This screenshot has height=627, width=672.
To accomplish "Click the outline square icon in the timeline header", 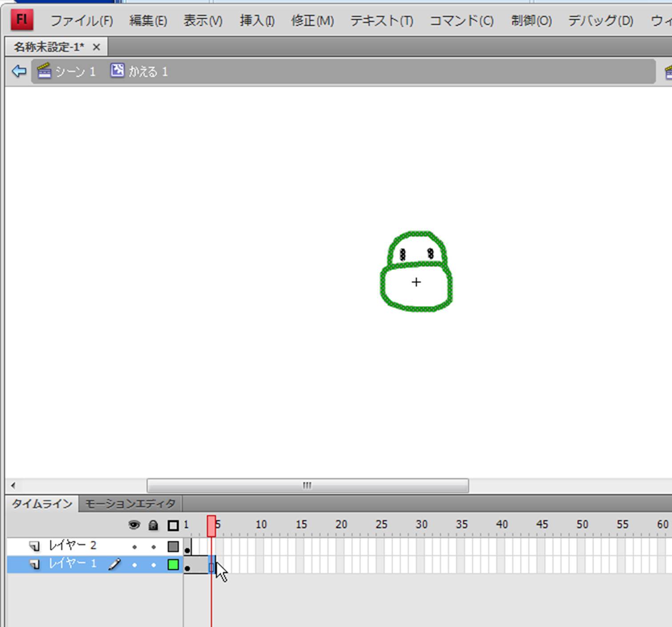I will [x=173, y=526].
